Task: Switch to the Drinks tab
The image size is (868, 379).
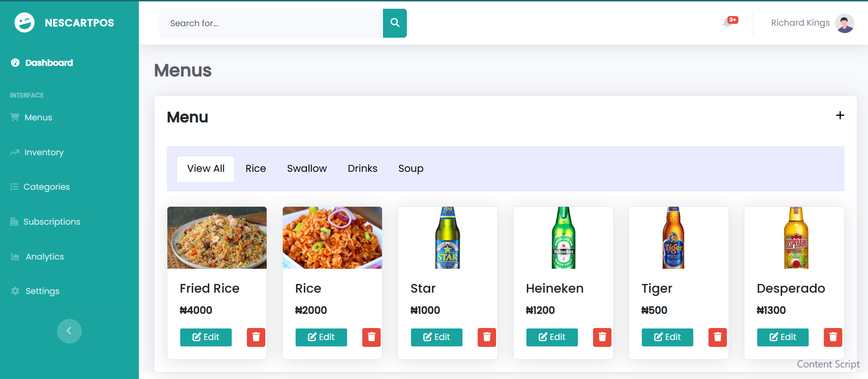Action: tap(362, 169)
